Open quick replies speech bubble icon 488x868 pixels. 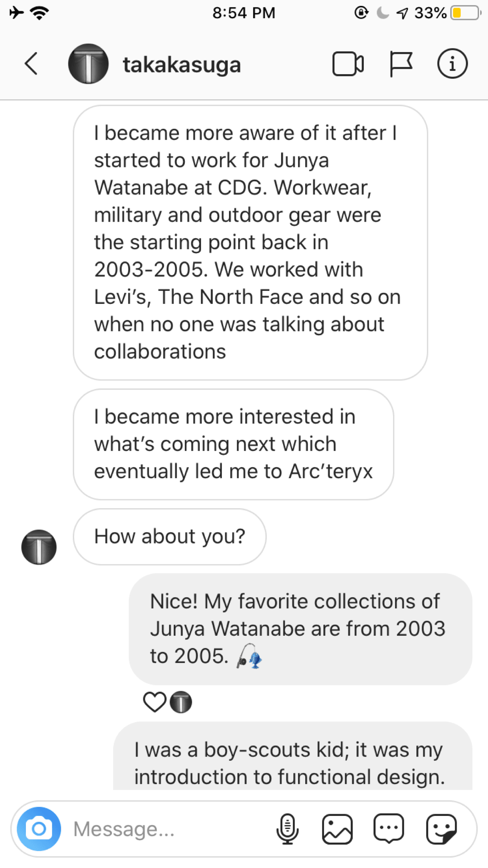point(389,828)
